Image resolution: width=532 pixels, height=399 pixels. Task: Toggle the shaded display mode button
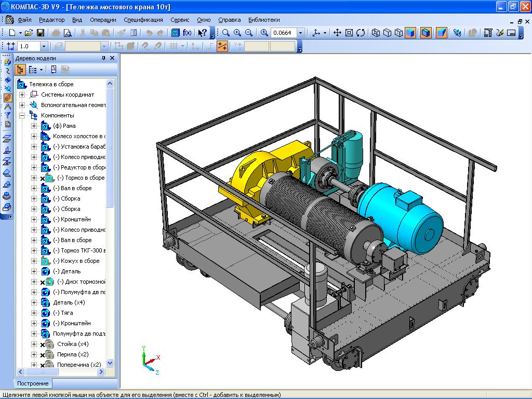(410, 33)
